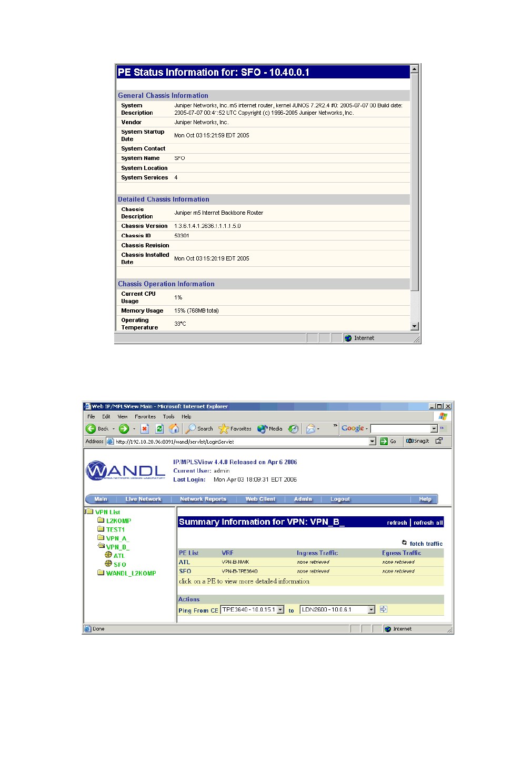Open the IE Help menu
532x781 pixels.
click(186, 417)
